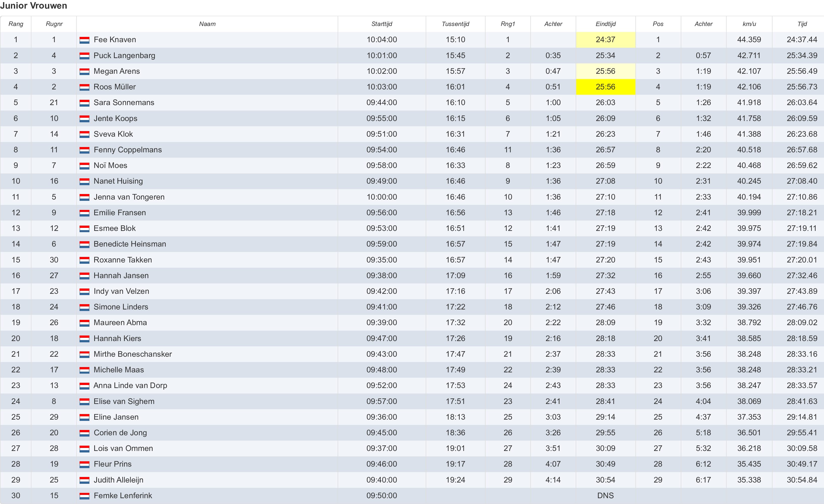The width and height of the screenshot is (824, 504).
Task: Click the flag icon beside Megan Arens
Action: tap(84, 71)
